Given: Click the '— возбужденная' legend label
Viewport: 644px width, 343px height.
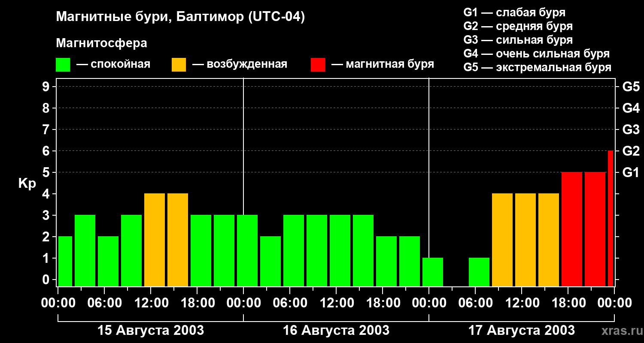Looking at the screenshot, I should pyautogui.click(x=240, y=64).
